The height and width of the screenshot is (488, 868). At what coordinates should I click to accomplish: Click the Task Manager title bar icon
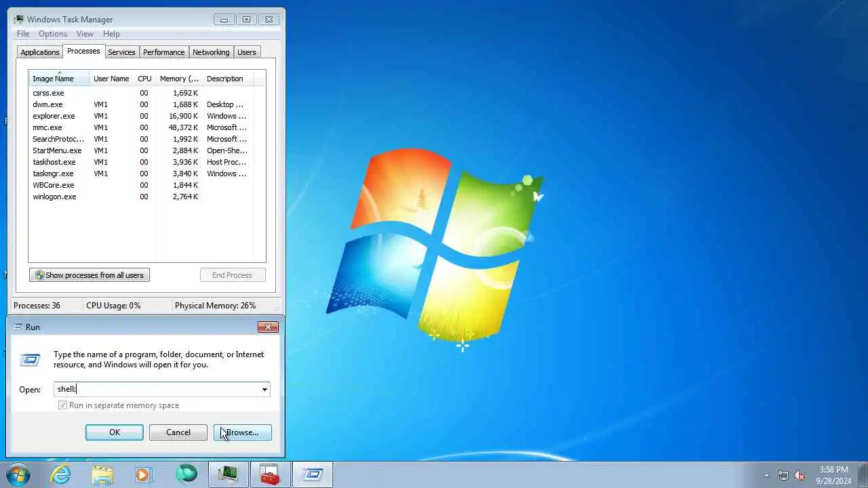pyautogui.click(x=18, y=20)
